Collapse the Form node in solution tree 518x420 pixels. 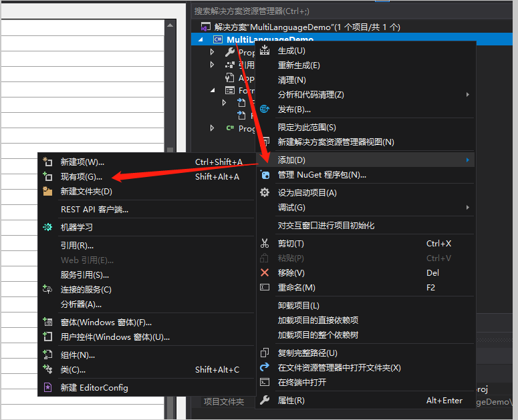click(x=213, y=90)
